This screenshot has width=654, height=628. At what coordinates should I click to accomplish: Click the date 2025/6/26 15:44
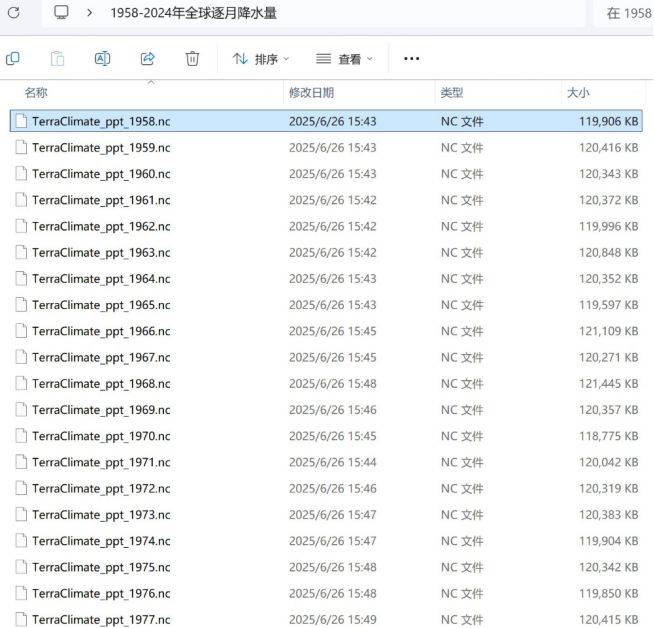[333, 462]
